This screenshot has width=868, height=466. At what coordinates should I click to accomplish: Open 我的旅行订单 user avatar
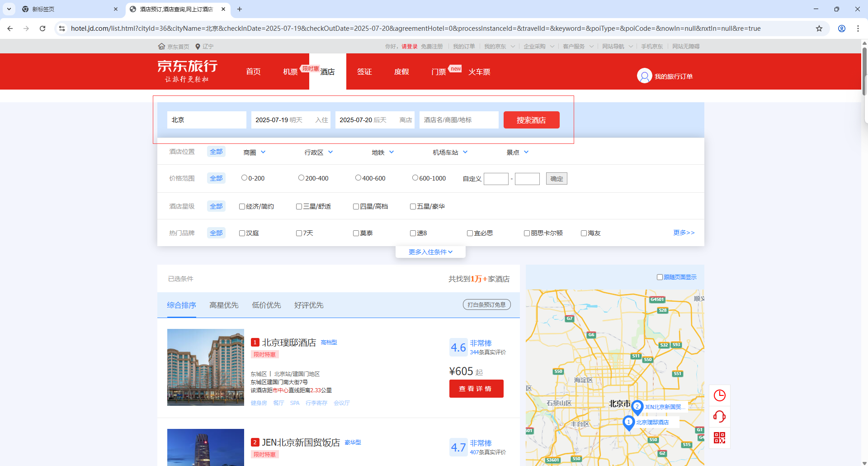(x=644, y=76)
